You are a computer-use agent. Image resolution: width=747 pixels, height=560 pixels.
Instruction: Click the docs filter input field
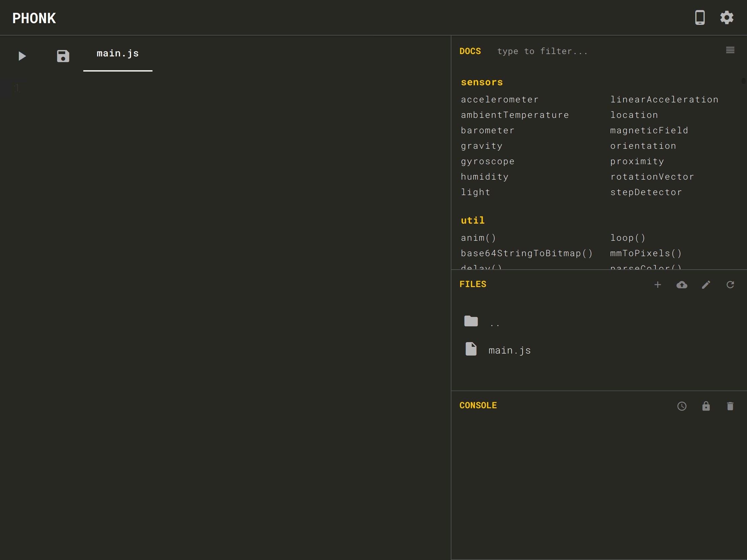pyautogui.click(x=574, y=51)
